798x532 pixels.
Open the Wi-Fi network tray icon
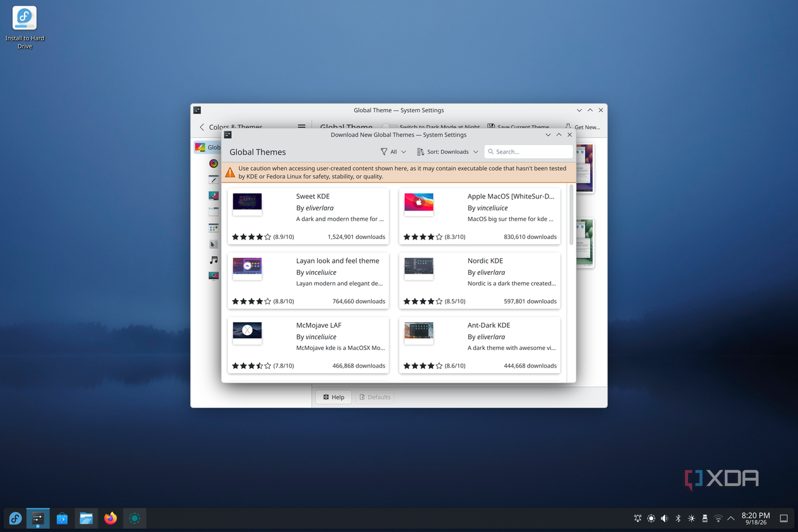[718, 518]
